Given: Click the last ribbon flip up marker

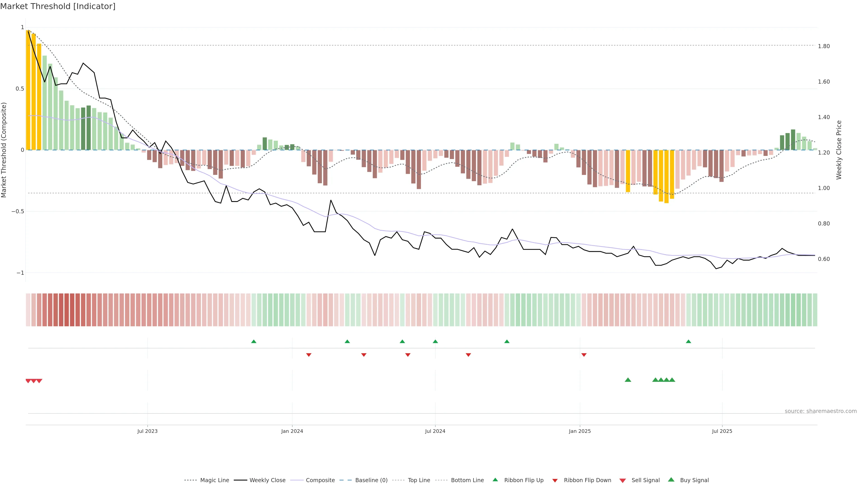Looking at the screenshot, I should 688,342.
